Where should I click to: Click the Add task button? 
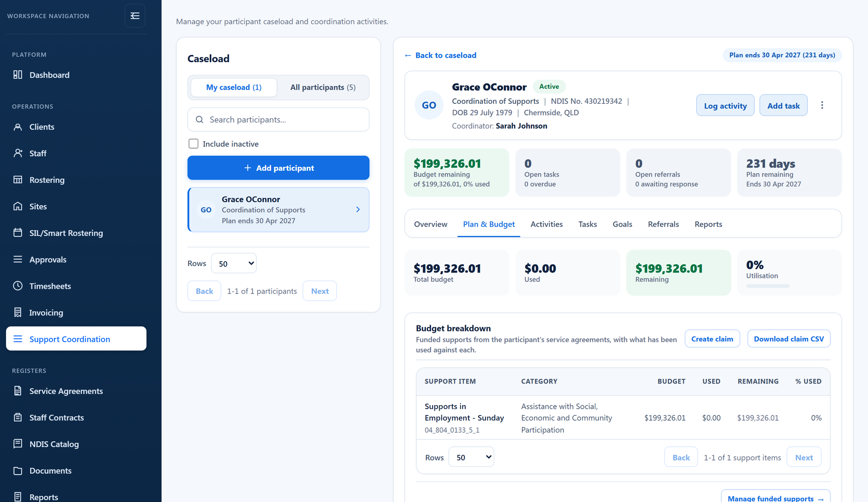[x=783, y=106]
